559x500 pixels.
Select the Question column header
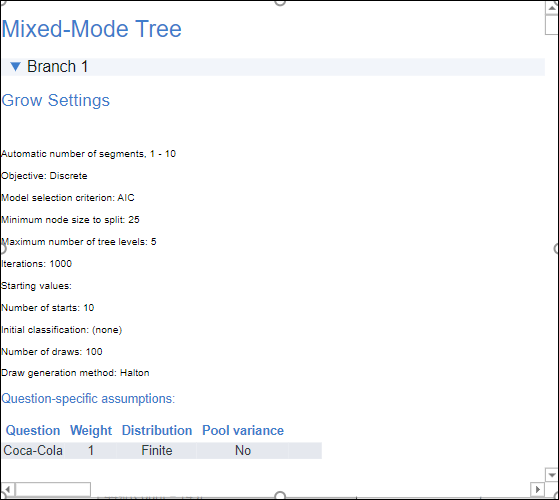pyautogui.click(x=33, y=431)
